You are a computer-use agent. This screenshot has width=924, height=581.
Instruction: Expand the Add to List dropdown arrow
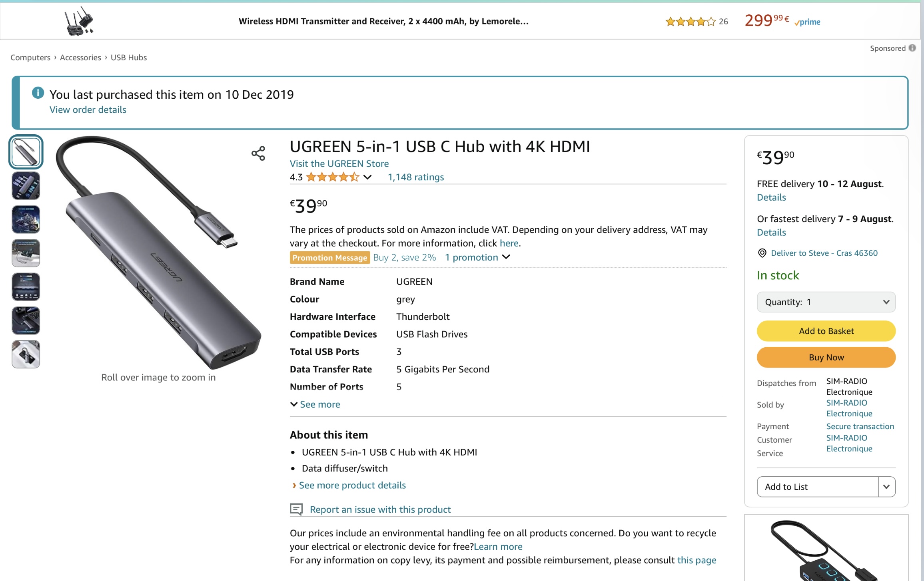[886, 487]
